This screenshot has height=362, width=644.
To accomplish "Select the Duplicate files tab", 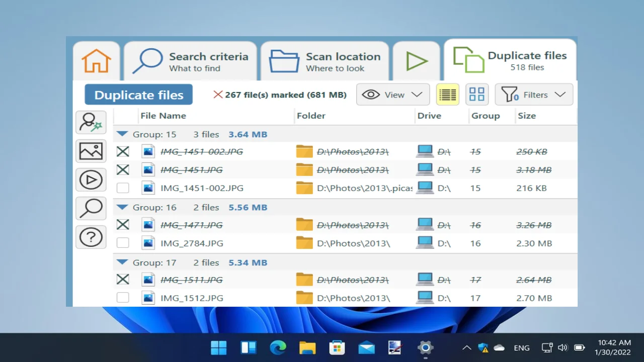I will click(510, 60).
